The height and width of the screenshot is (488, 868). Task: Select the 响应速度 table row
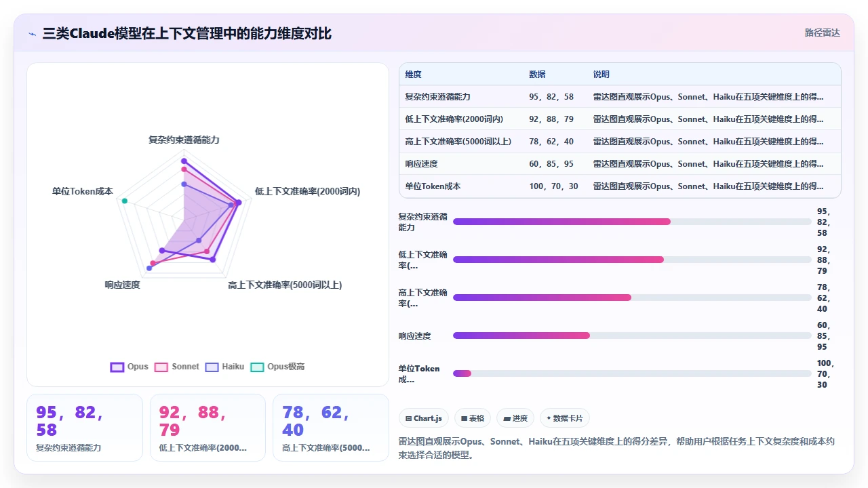620,163
